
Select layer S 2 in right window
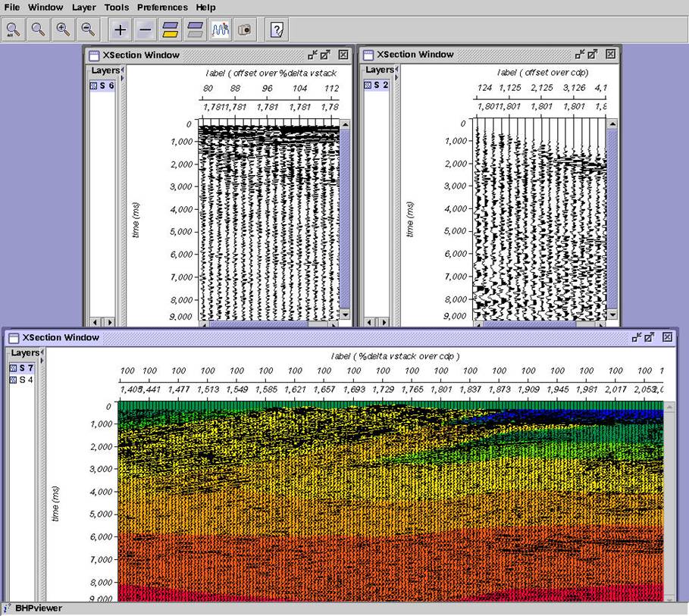click(x=381, y=85)
